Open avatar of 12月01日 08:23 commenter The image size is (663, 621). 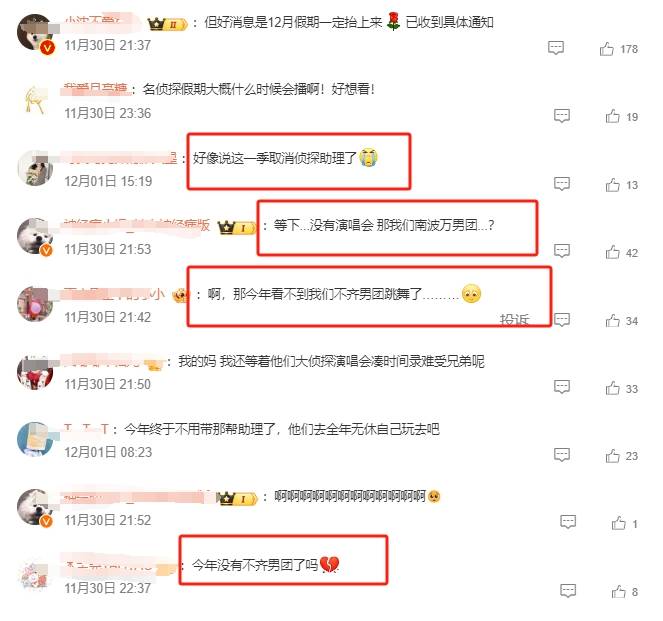36,439
